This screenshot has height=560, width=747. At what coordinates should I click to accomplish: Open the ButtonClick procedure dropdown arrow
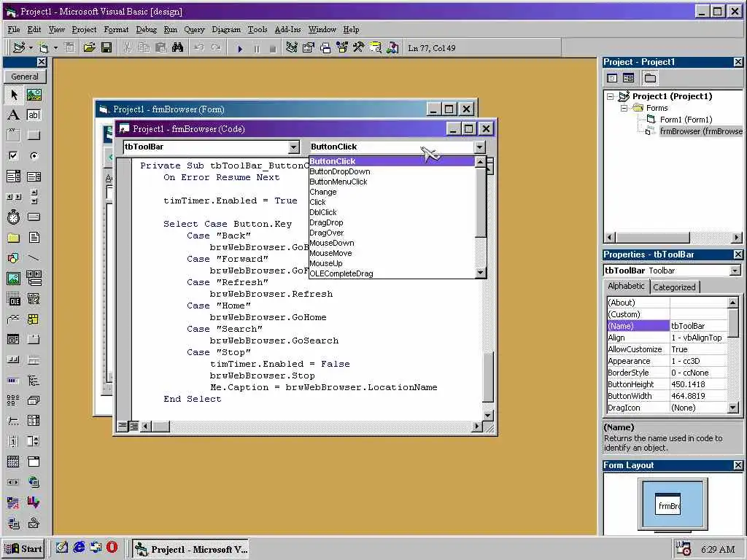(480, 147)
